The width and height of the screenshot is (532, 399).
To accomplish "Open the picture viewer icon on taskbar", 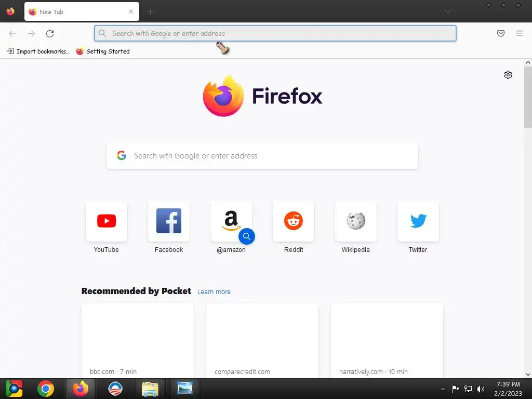I will [185, 388].
